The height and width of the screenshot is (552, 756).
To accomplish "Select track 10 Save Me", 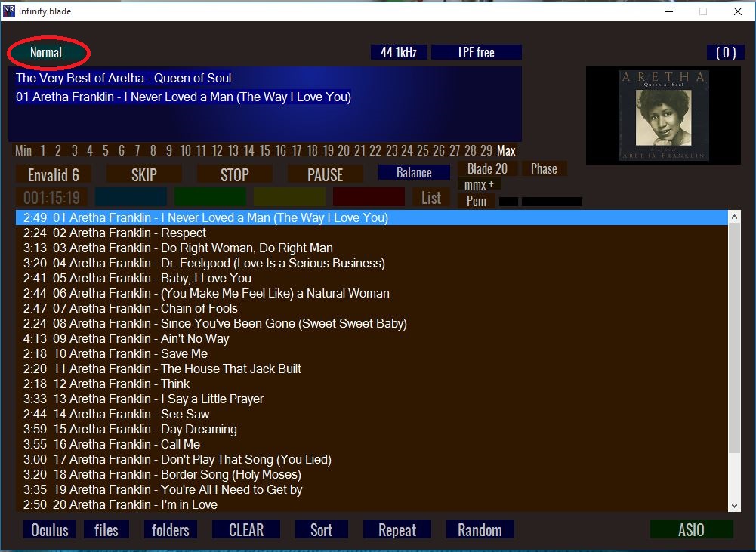I will pyautogui.click(x=372, y=354).
